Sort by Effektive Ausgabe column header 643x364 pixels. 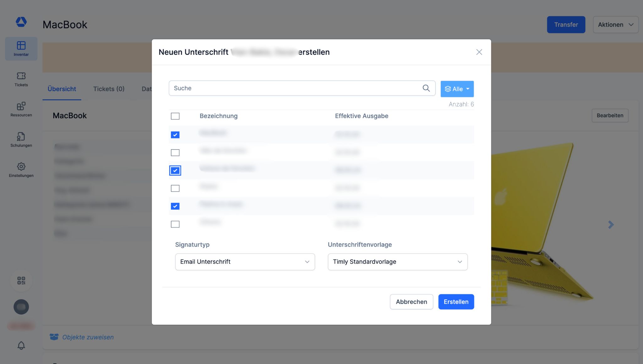pos(361,116)
